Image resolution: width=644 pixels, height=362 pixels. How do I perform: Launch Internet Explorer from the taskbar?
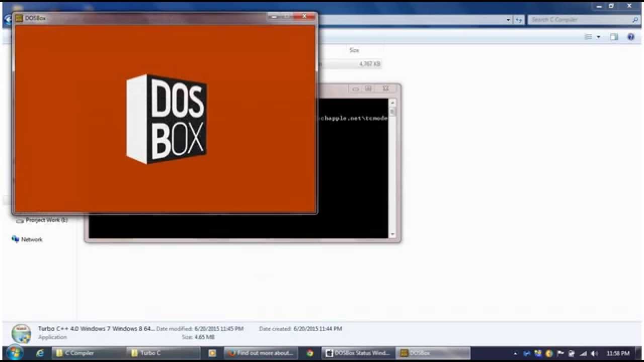pyautogui.click(x=40, y=353)
